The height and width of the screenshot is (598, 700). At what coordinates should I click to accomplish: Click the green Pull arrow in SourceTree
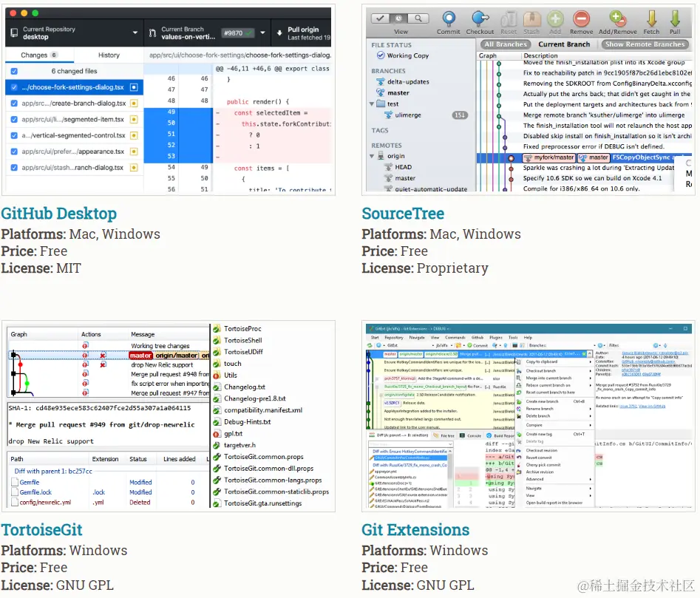click(675, 18)
